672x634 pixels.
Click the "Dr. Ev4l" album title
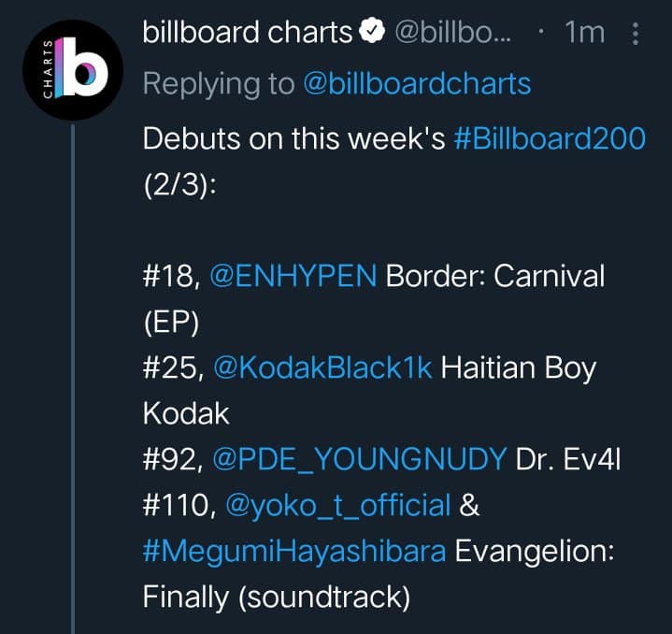tap(569, 459)
